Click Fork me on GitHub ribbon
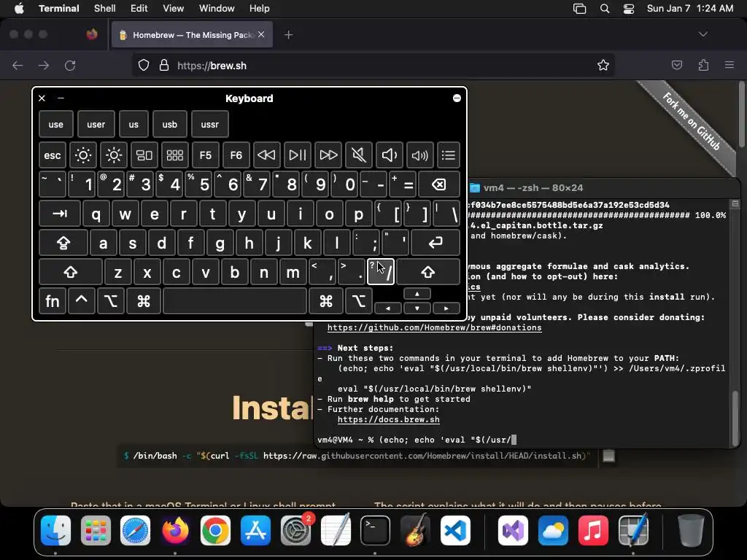The height and width of the screenshot is (560, 747). (692, 122)
